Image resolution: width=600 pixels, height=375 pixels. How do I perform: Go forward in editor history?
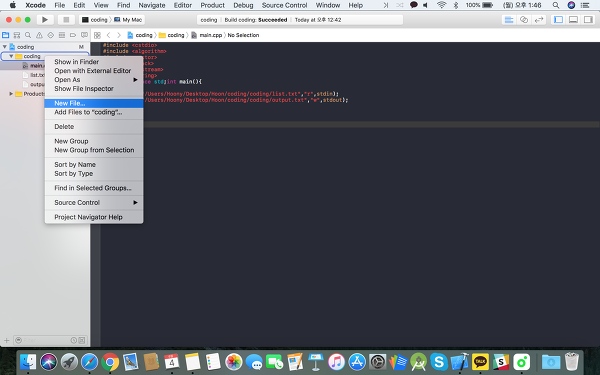(119, 35)
